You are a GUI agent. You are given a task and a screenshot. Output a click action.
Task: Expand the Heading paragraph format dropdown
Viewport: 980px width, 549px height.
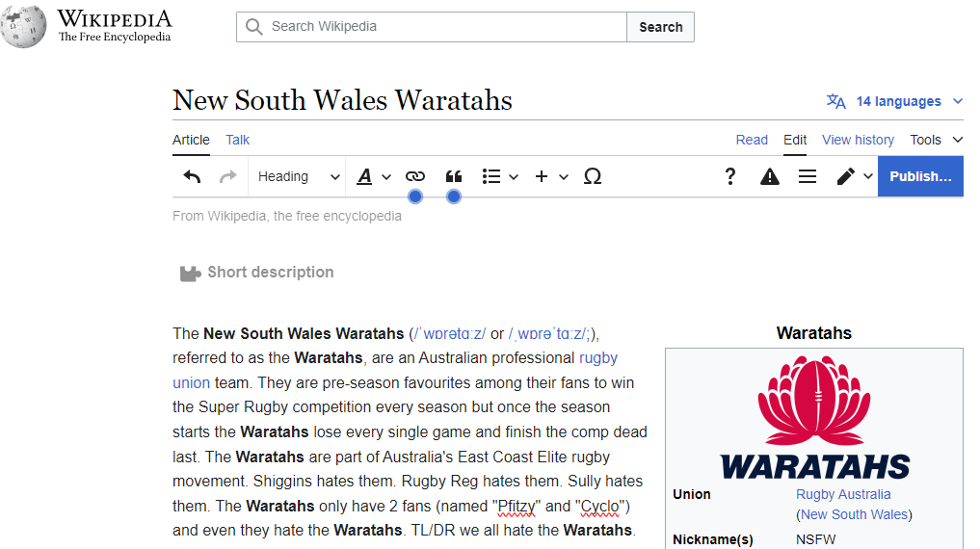point(299,177)
